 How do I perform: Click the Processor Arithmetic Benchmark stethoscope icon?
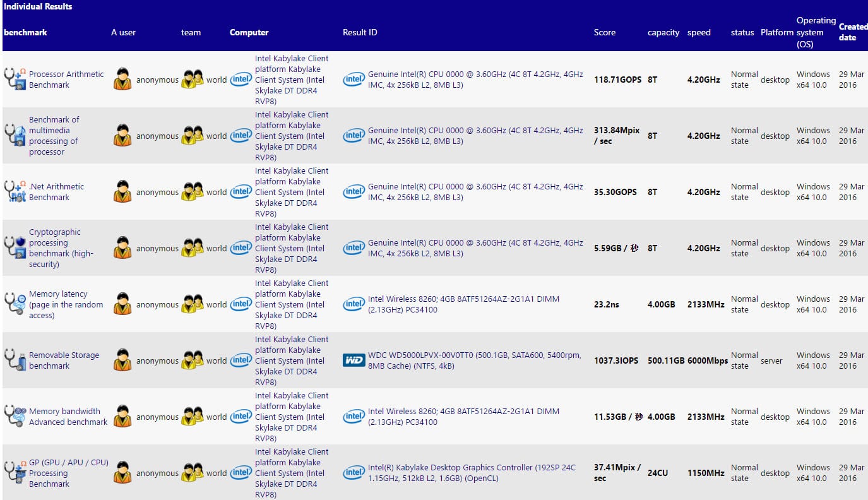[x=15, y=80]
